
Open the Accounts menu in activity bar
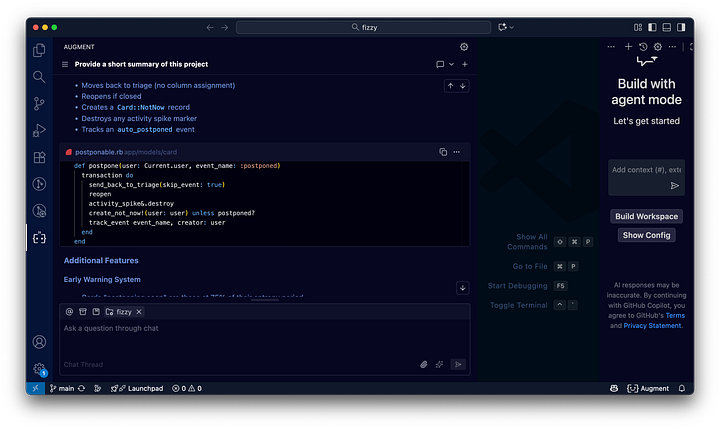39,342
